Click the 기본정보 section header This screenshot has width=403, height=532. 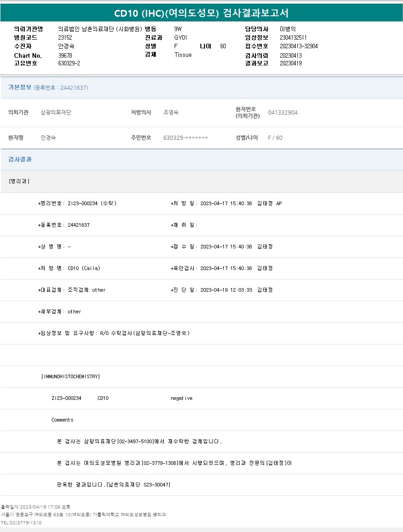click(x=20, y=87)
